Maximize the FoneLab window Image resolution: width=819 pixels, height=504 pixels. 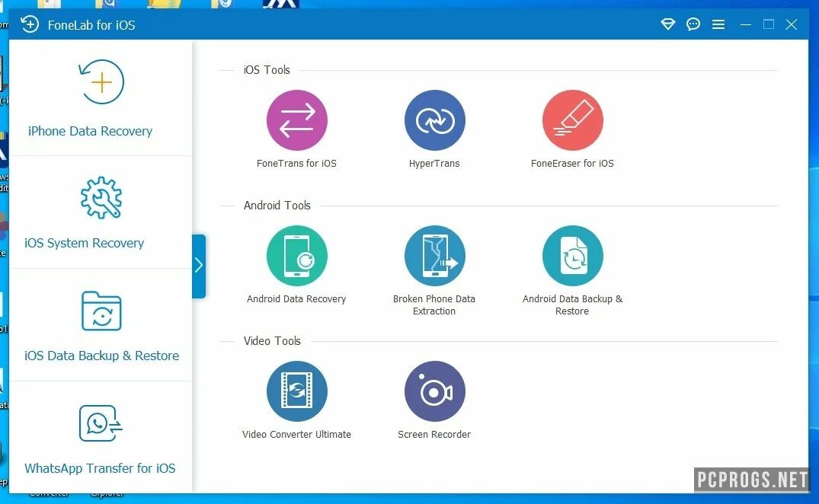point(768,24)
